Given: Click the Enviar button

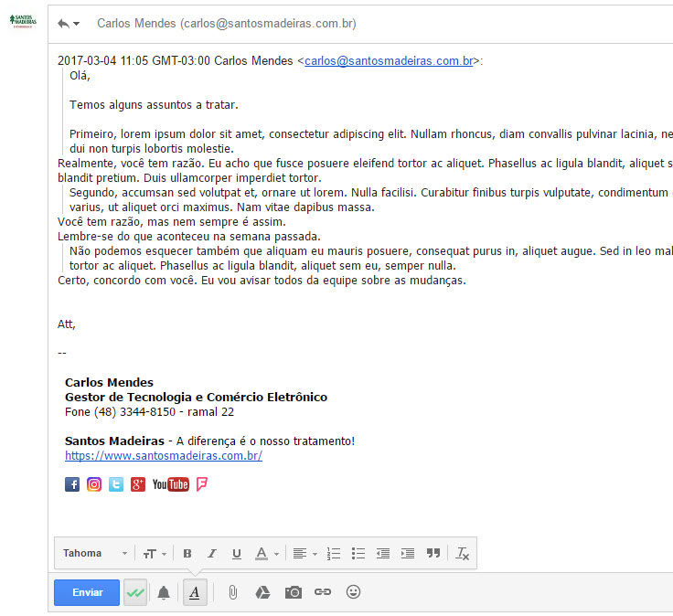Looking at the screenshot, I should 87,592.
